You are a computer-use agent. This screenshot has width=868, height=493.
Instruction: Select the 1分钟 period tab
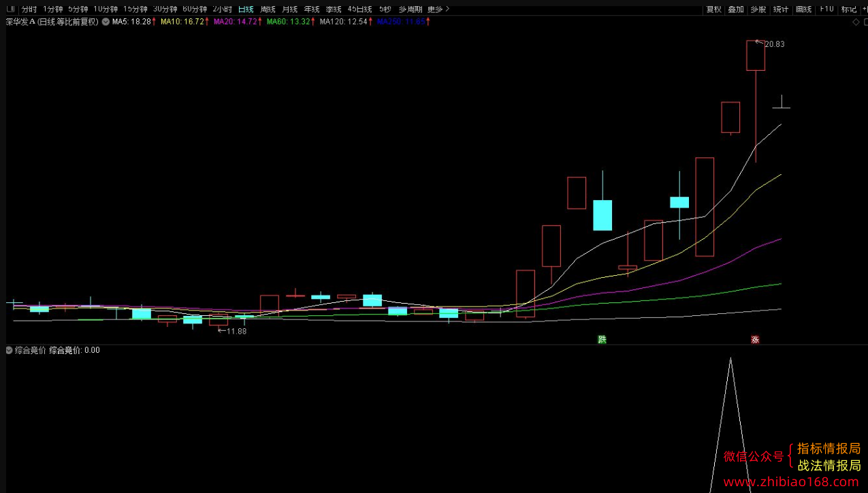(52, 9)
